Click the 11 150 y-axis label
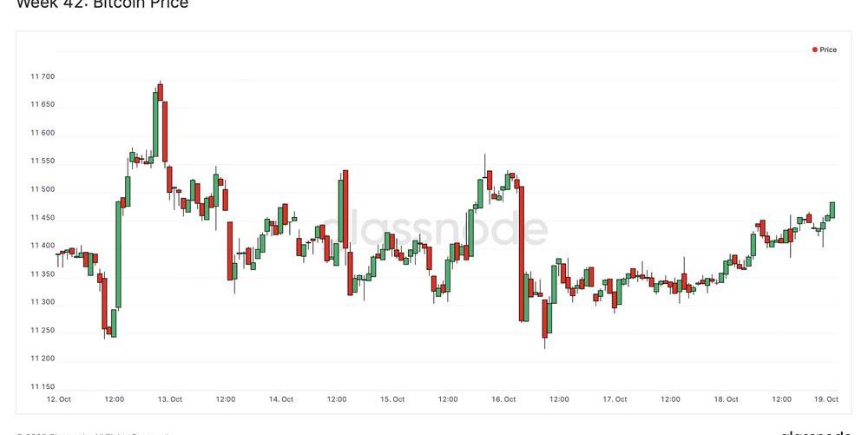The width and height of the screenshot is (868, 435). (43, 387)
